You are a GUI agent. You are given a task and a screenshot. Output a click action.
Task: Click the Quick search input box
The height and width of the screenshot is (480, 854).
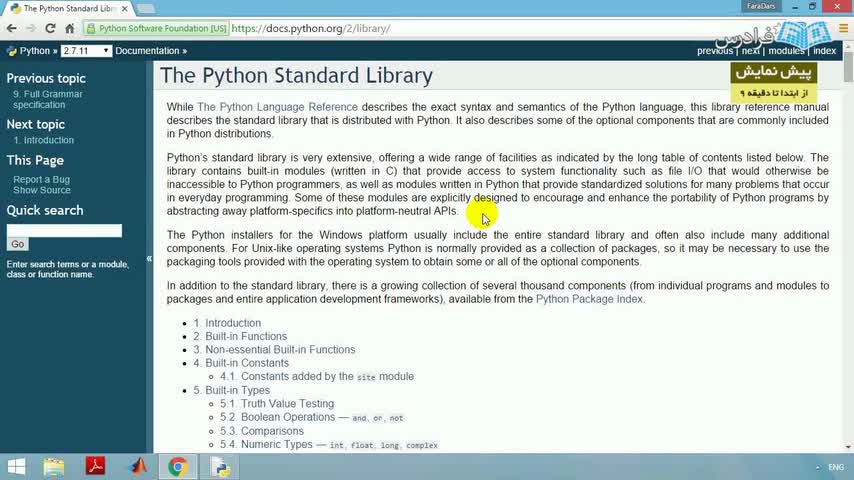coord(64,230)
